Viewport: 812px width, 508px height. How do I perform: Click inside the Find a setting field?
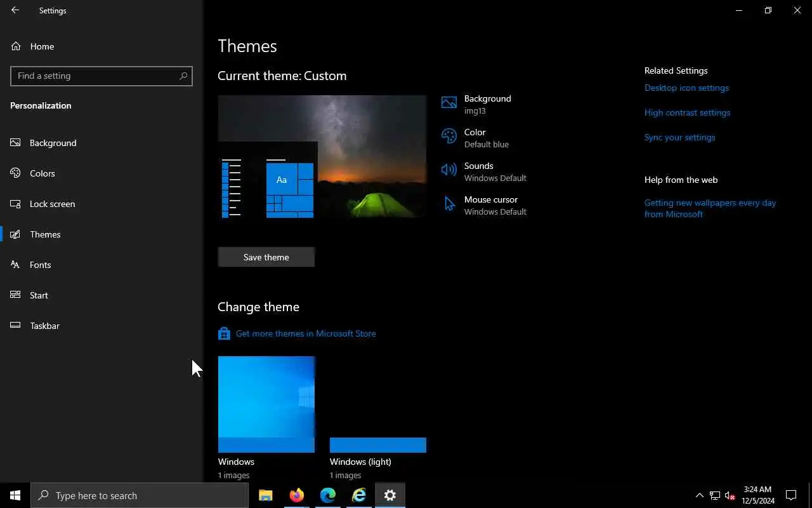click(101, 76)
